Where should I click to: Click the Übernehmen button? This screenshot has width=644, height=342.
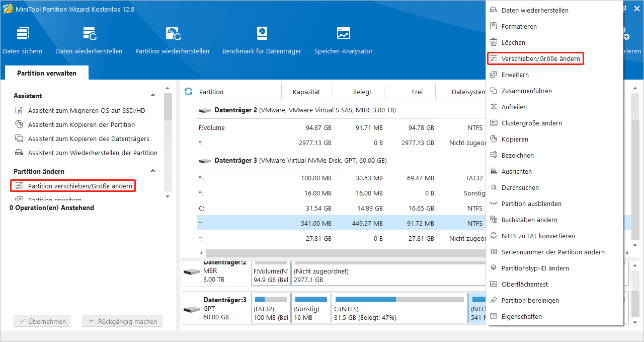point(42,321)
